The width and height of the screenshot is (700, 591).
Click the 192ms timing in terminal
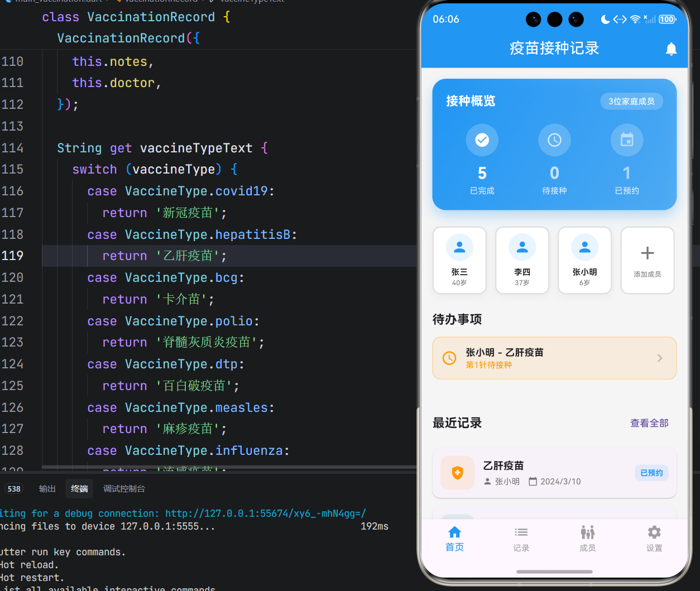pos(375,526)
